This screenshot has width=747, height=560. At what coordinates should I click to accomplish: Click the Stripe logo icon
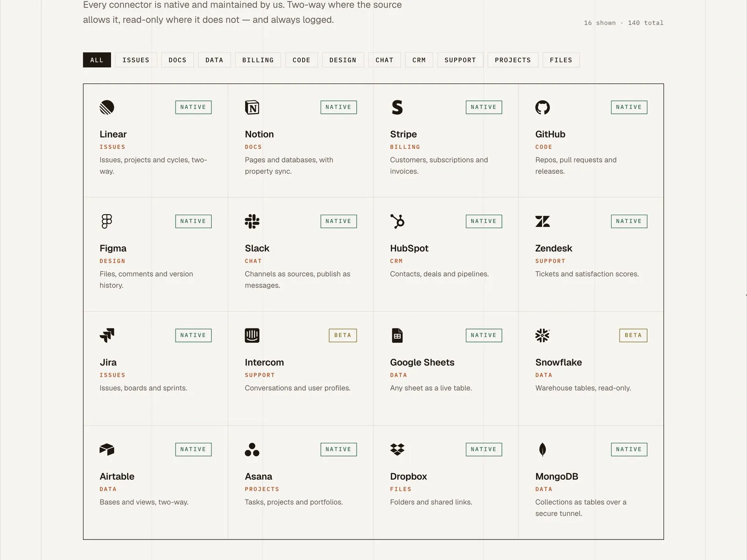pyautogui.click(x=397, y=107)
